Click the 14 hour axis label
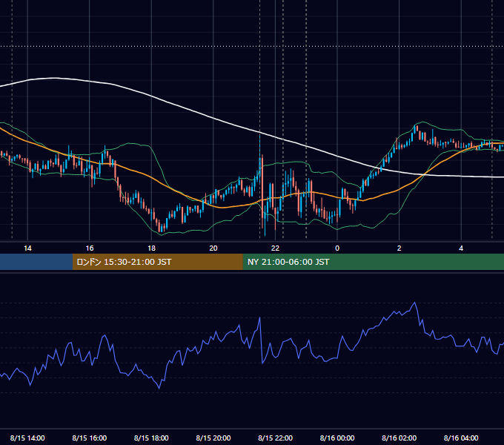 tap(27, 248)
